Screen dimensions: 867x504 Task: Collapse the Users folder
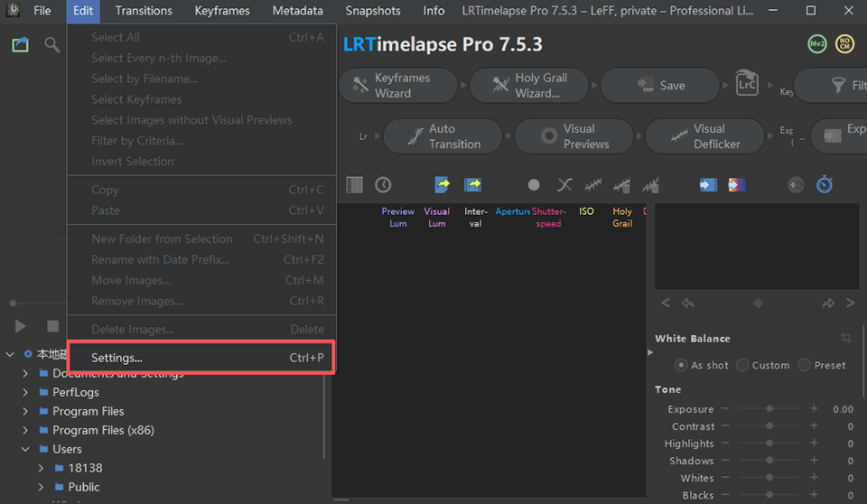pos(25,449)
